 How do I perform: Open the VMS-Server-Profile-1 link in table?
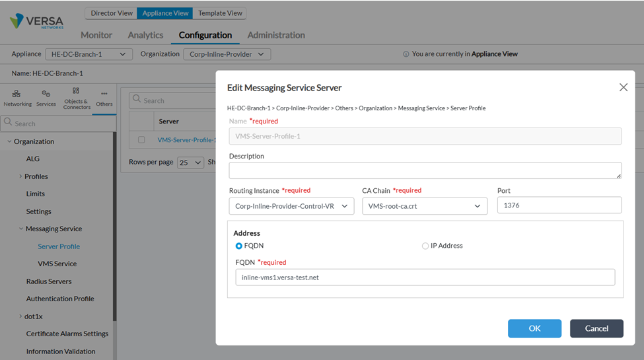[186, 140]
